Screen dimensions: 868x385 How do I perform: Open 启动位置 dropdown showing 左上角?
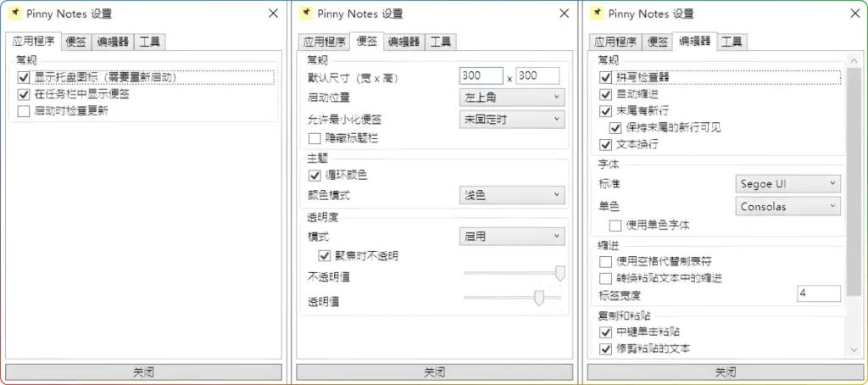pos(512,97)
